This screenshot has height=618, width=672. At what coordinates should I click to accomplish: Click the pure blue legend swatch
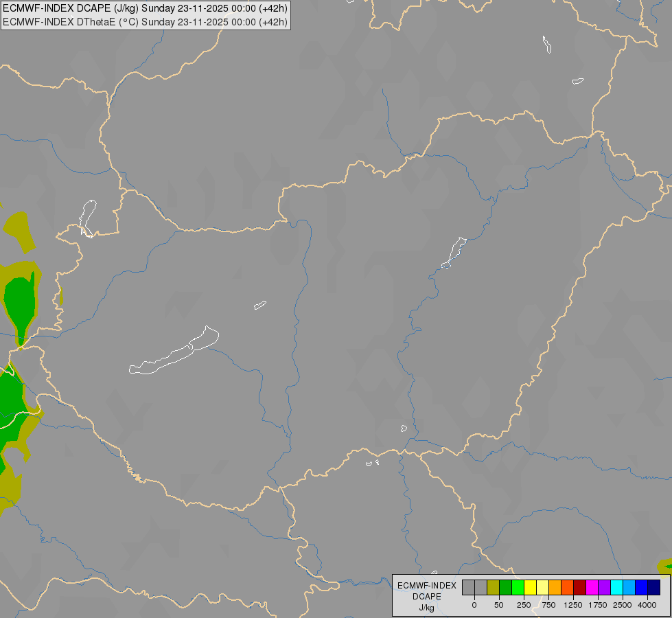point(642,588)
